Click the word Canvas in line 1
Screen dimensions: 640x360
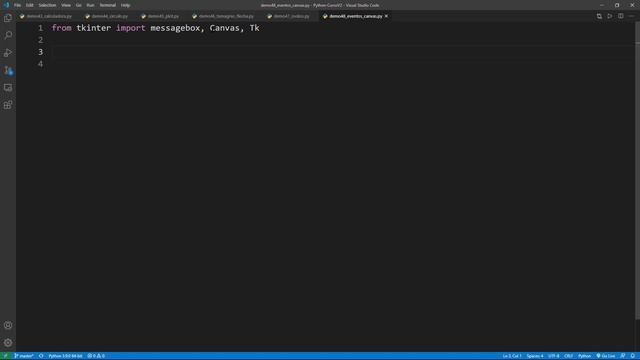(224, 28)
